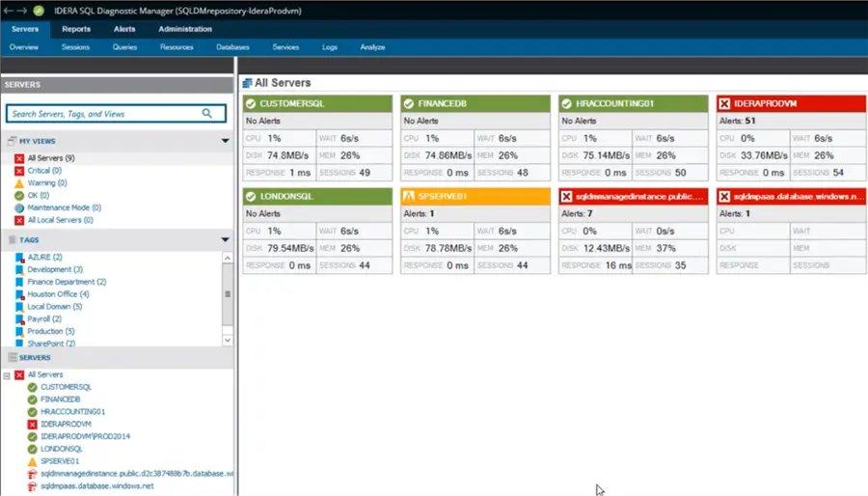Click the green OK icon beside OK (0)
868x496 pixels.
click(19, 196)
